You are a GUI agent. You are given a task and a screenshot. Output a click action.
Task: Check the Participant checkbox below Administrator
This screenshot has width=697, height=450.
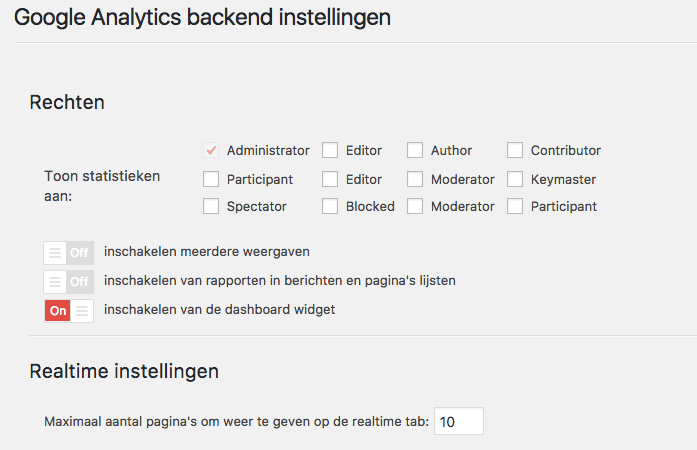[x=211, y=180]
